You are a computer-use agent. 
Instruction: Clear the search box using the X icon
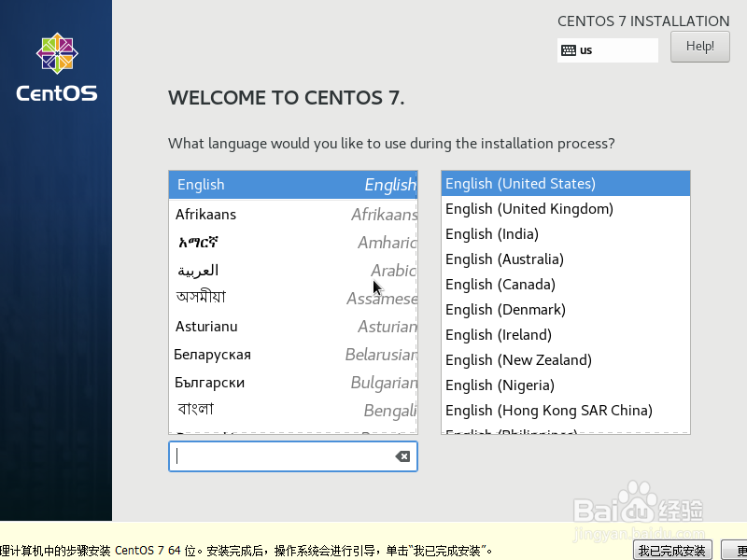click(402, 456)
